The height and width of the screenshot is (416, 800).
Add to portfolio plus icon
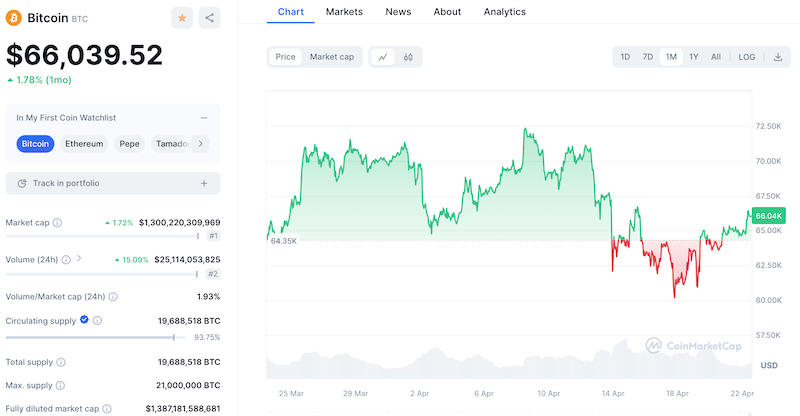pyautogui.click(x=204, y=183)
